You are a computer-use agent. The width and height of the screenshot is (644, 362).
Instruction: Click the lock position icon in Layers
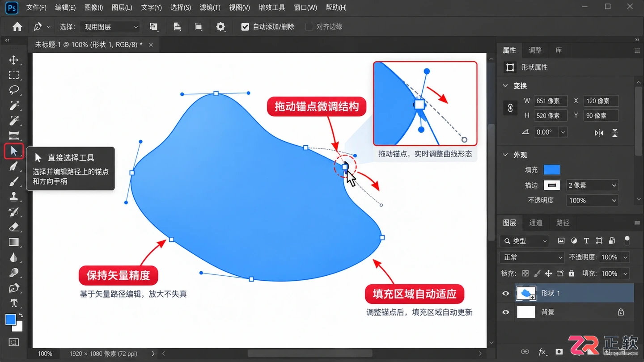tap(548, 274)
